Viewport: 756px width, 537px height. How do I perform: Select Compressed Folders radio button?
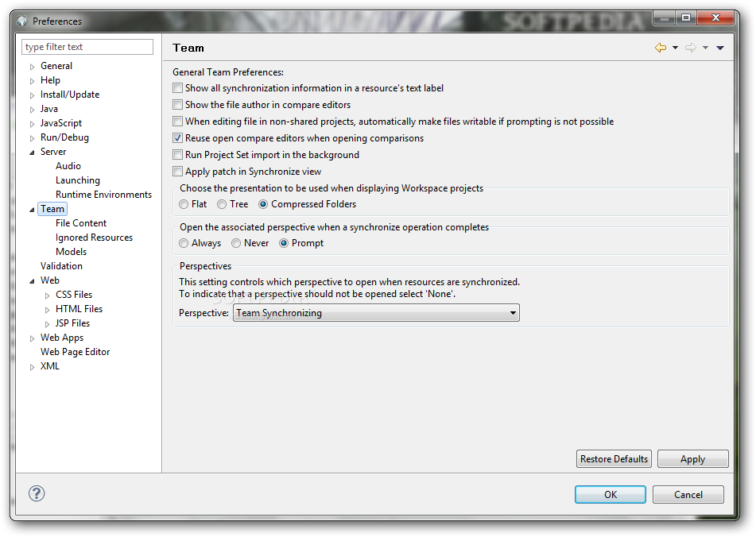263,204
